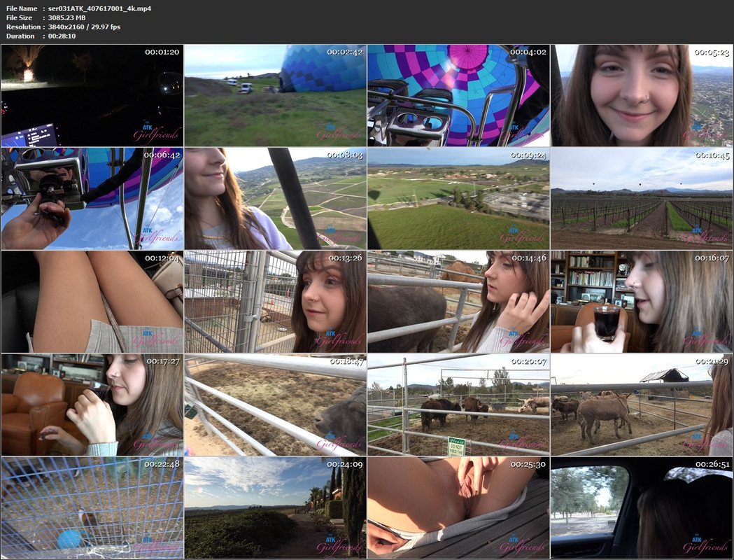
Task: Select the landscape frame at 00:09:24
Action: (x=458, y=199)
